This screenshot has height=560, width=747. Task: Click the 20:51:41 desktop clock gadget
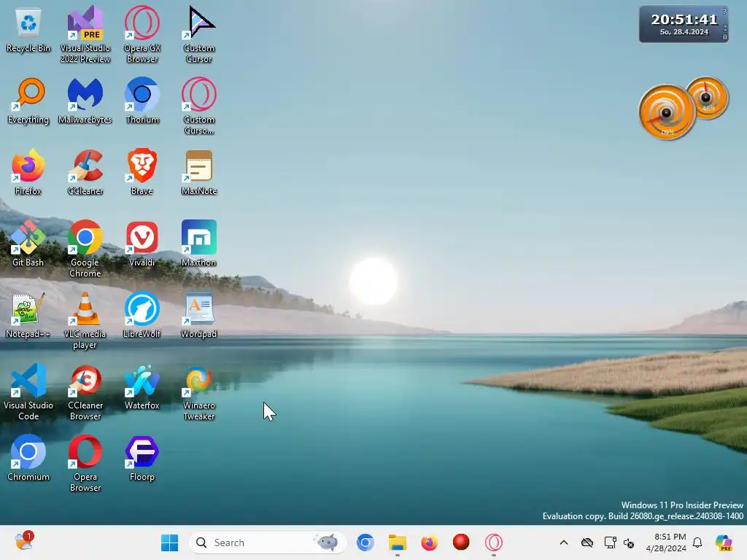pyautogui.click(x=684, y=24)
